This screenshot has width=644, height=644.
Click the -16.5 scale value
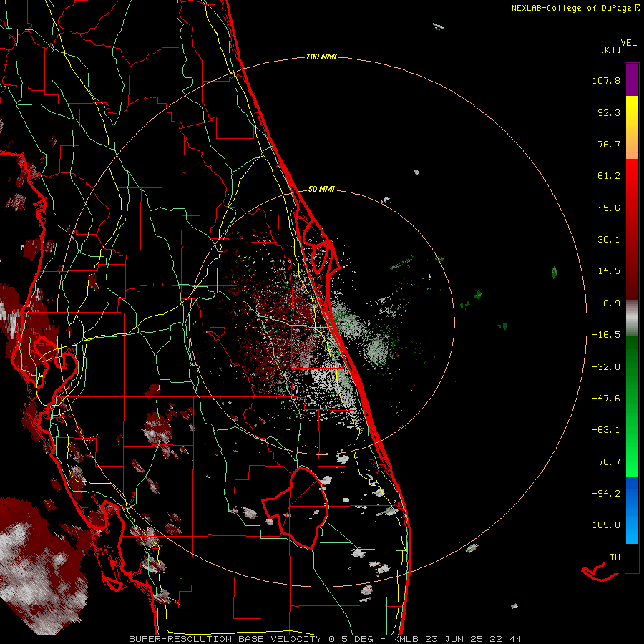606,335
